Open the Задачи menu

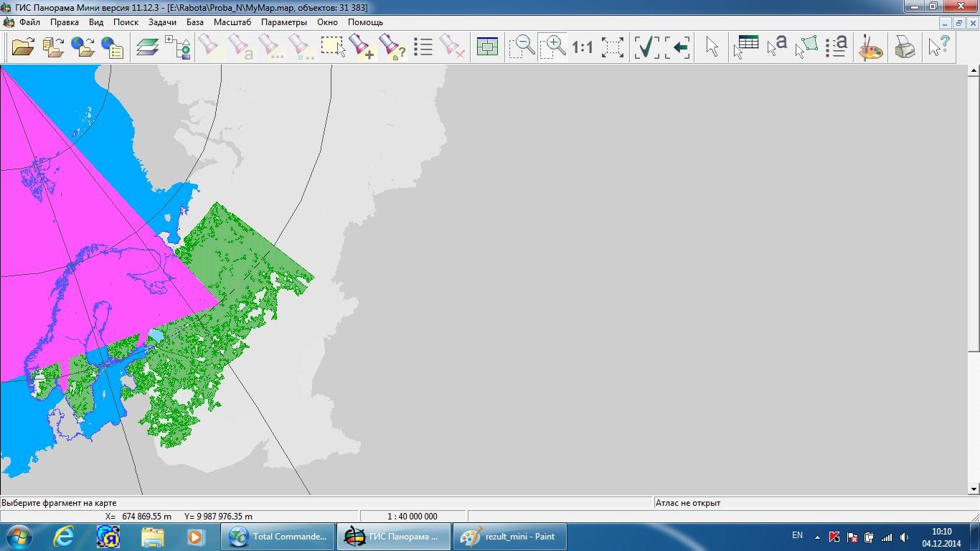coord(162,22)
